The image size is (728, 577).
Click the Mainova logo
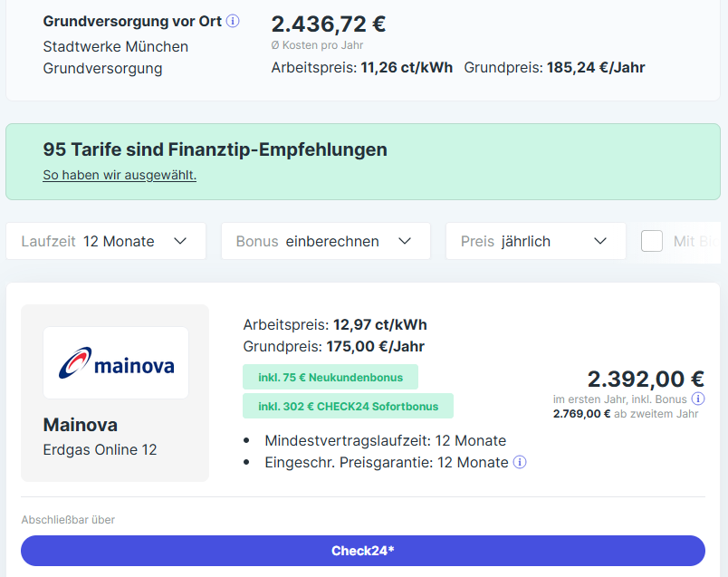[x=116, y=363]
